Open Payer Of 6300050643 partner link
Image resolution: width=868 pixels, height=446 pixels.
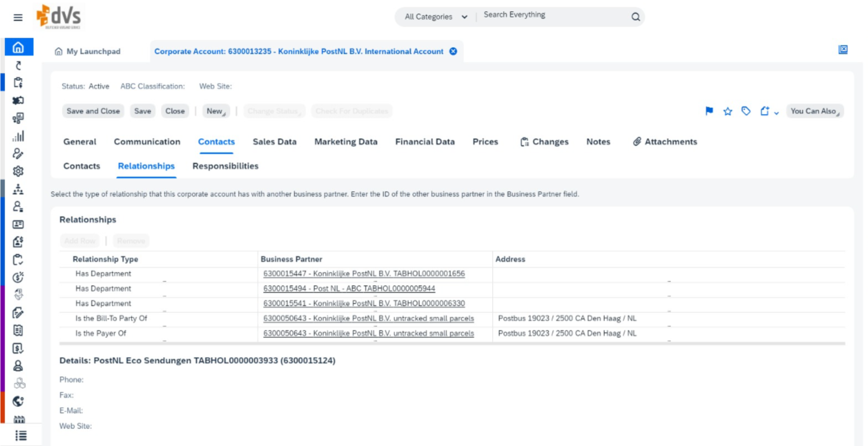point(369,334)
